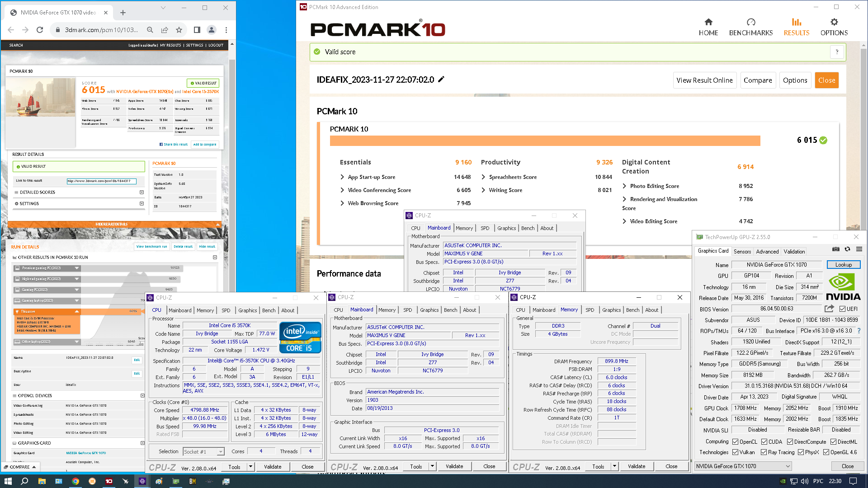Open the PCMark 10 BENCHMARKS section
Viewport: 868px width, 488px height.
click(x=751, y=27)
